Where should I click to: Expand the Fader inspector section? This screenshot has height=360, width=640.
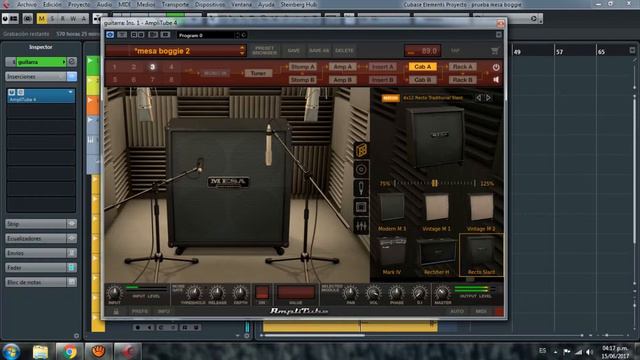[40, 268]
